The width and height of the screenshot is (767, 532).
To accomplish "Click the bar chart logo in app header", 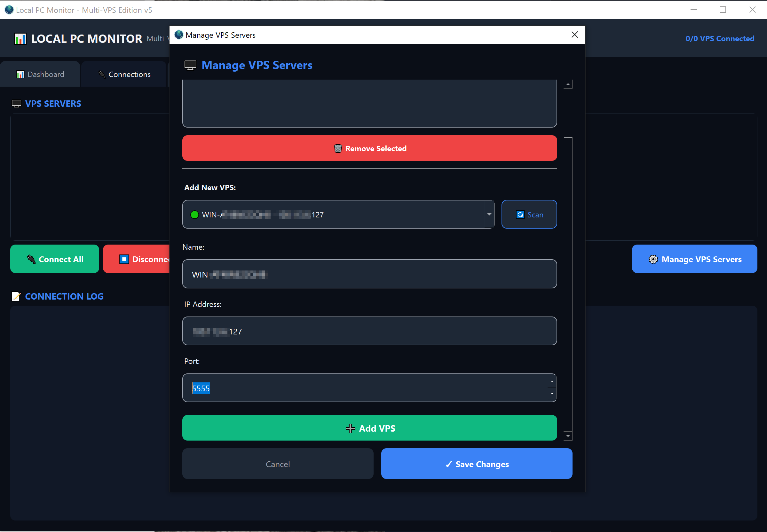I will (20, 39).
